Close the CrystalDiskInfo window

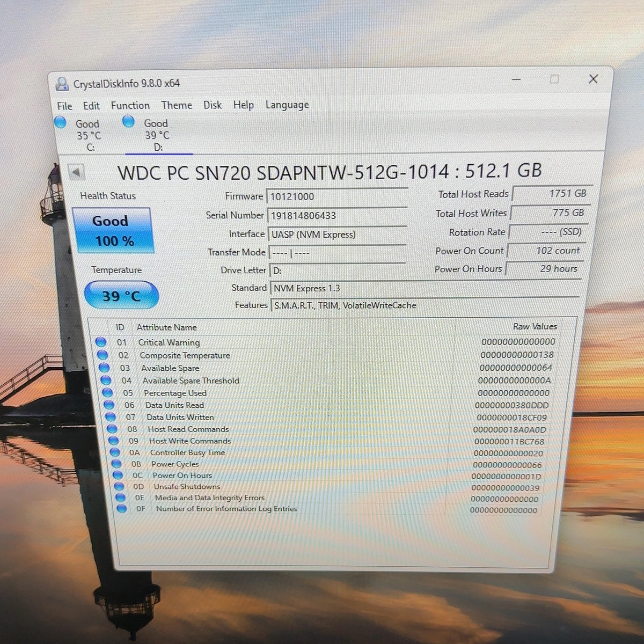click(x=593, y=79)
